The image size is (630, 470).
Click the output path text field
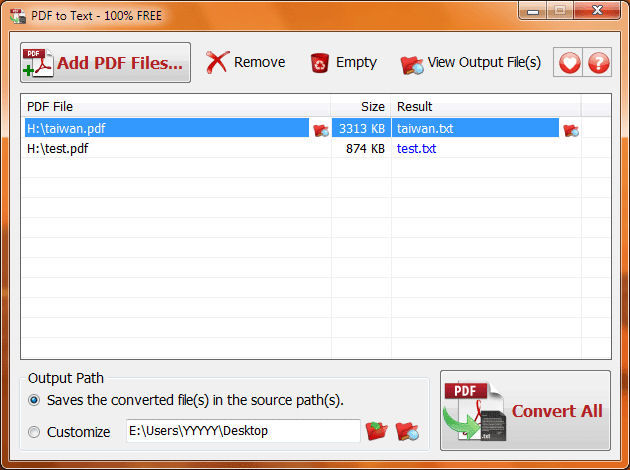(x=243, y=431)
